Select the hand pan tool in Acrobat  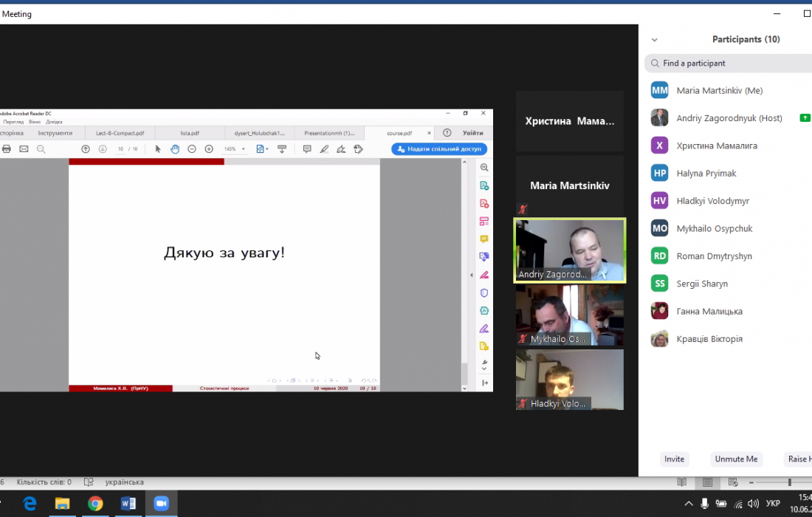(175, 149)
